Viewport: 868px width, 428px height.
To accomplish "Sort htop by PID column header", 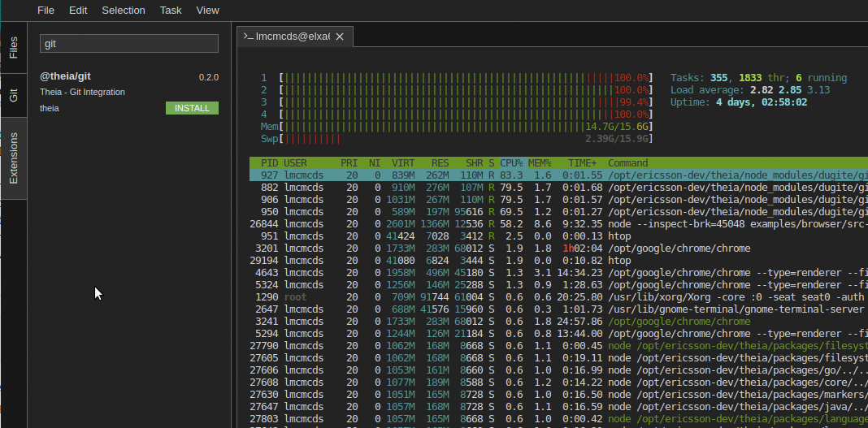I will [x=270, y=163].
